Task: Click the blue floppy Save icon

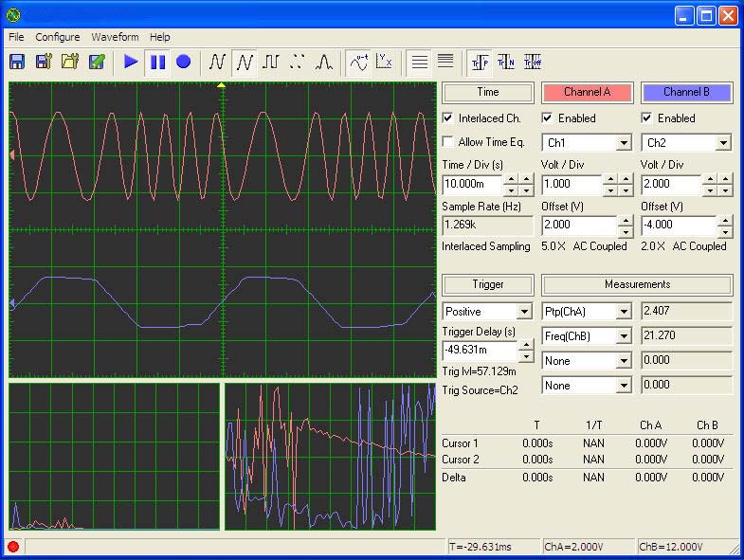Action: [x=17, y=62]
